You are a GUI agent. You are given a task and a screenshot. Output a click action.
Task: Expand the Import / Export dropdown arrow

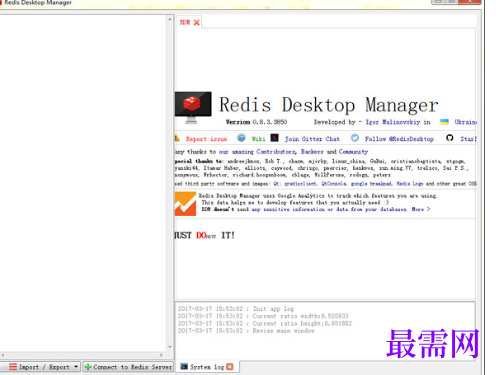coord(76,367)
